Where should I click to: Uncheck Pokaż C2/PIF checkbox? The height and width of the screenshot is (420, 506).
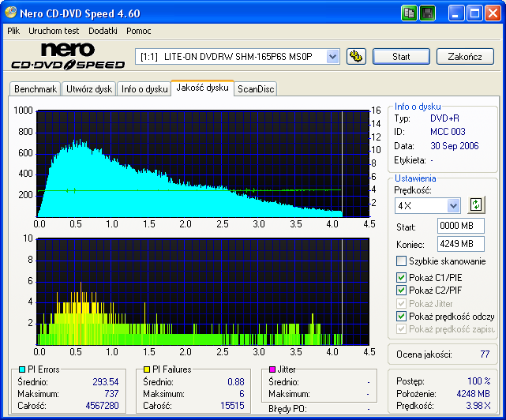[401, 291]
